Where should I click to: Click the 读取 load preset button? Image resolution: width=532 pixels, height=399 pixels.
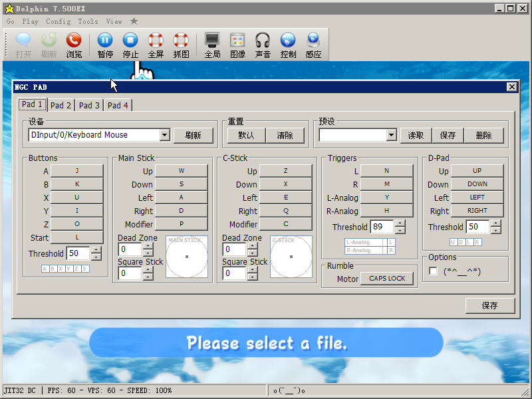416,136
